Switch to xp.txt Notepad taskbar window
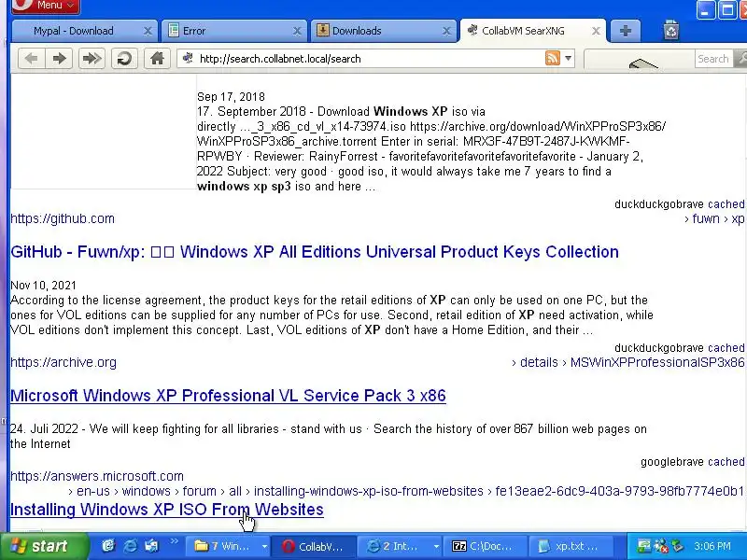Screen dimensions: 747x560 click(570, 546)
